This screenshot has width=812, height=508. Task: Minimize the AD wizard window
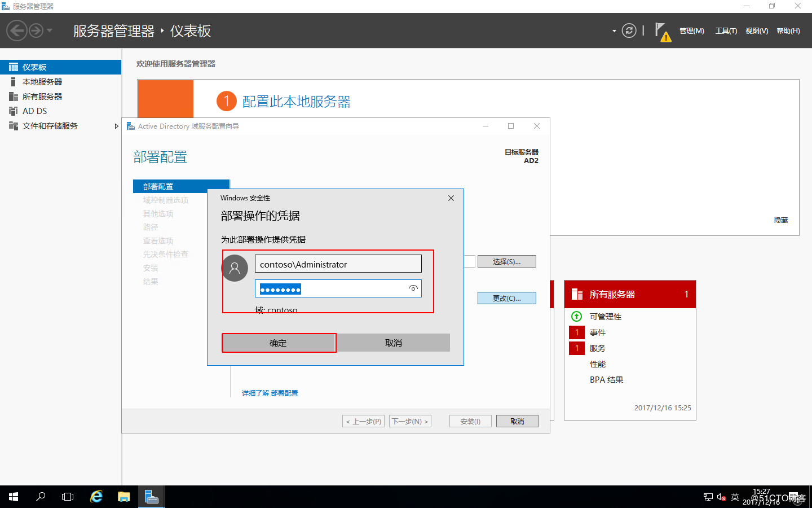click(486, 126)
